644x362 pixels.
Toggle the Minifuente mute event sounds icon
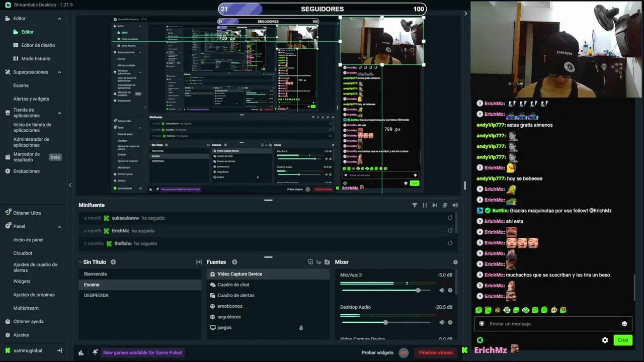pos(445,205)
